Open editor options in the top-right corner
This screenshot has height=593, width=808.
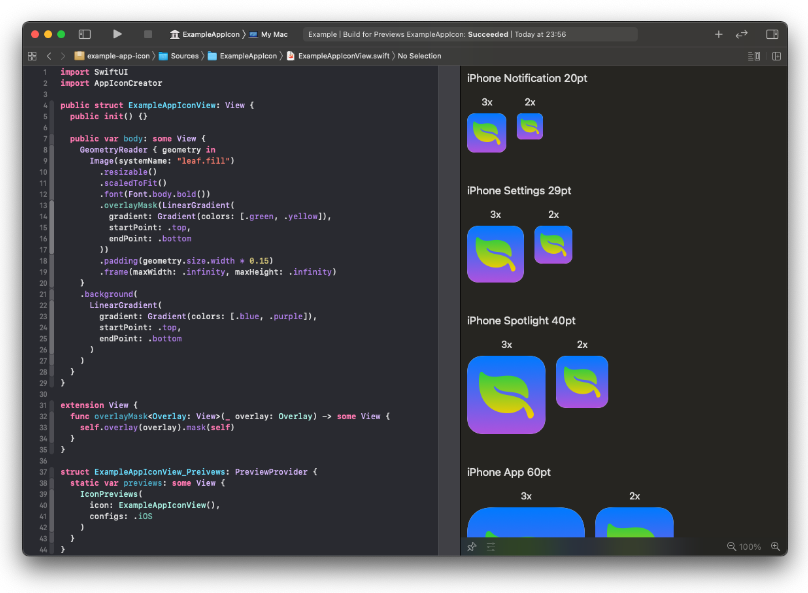point(771,34)
